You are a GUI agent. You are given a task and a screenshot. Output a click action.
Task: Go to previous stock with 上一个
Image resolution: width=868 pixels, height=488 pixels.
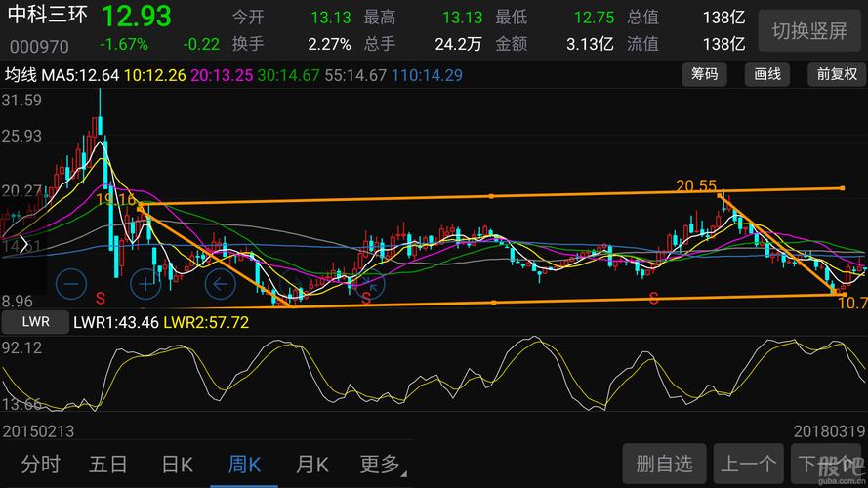(x=749, y=464)
